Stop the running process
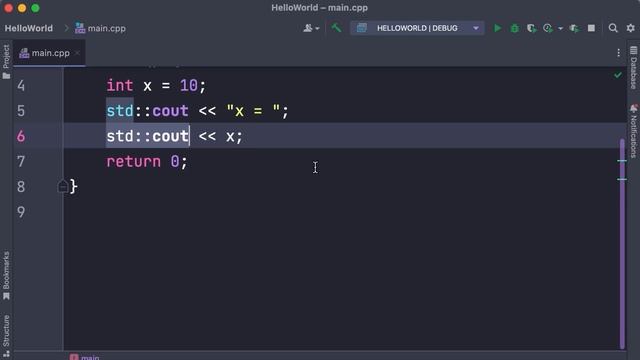This screenshot has width=640, height=360. pyautogui.click(x=591, y=28)
